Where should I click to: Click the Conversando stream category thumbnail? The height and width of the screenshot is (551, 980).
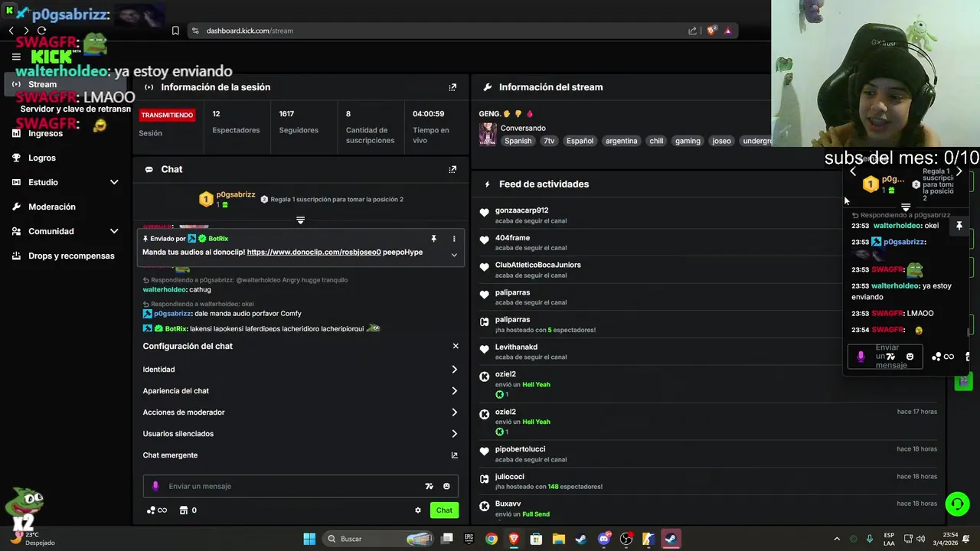[488, 134]
